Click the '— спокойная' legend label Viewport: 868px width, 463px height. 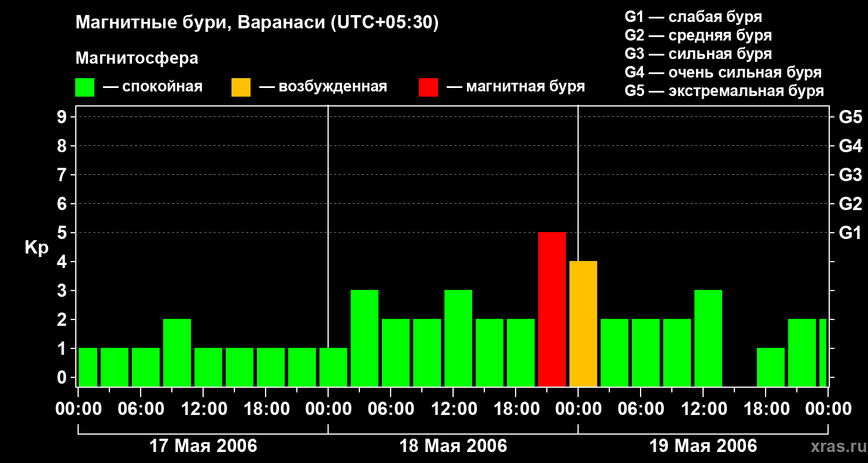point(153,87)
